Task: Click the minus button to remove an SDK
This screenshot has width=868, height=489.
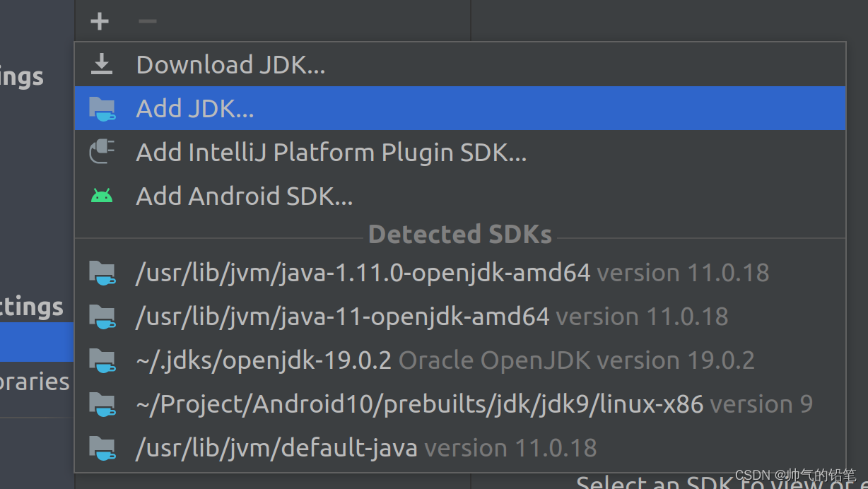Action: [x=147, y=20]
